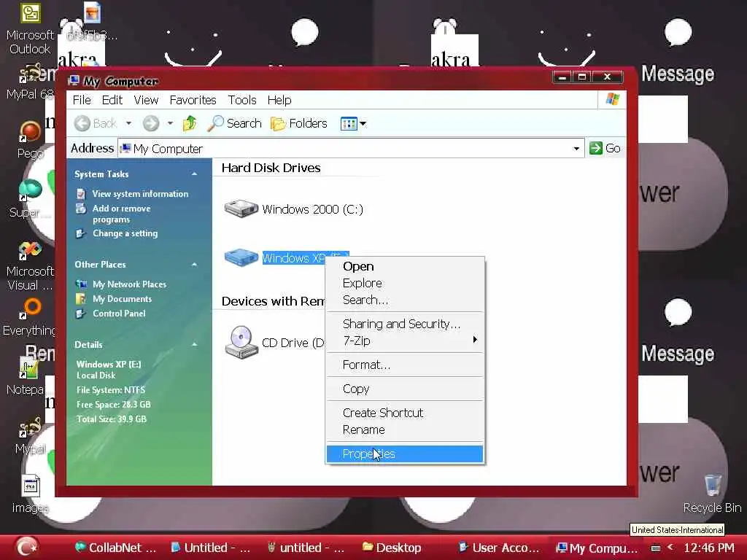Open the Tools menu
The height and width of the screenshot is (560, 747).
[242, 100]
